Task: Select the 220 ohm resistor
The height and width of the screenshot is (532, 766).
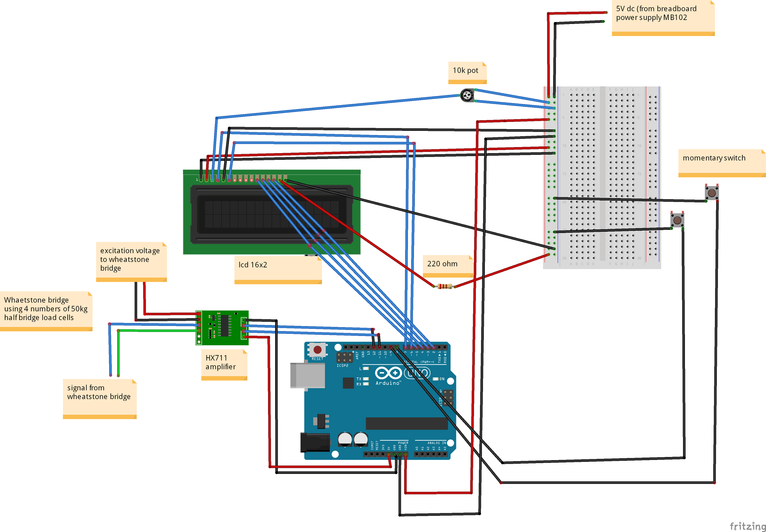Action: (445, 286)
